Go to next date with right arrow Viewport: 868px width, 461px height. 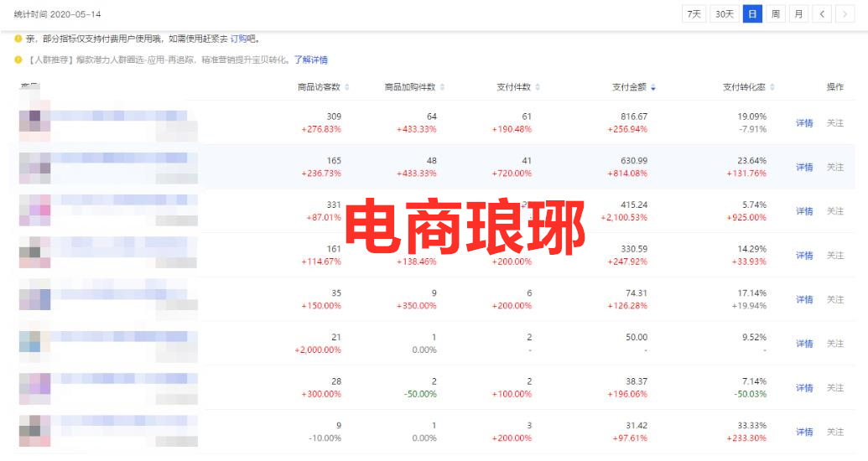(x=845, y=14)
